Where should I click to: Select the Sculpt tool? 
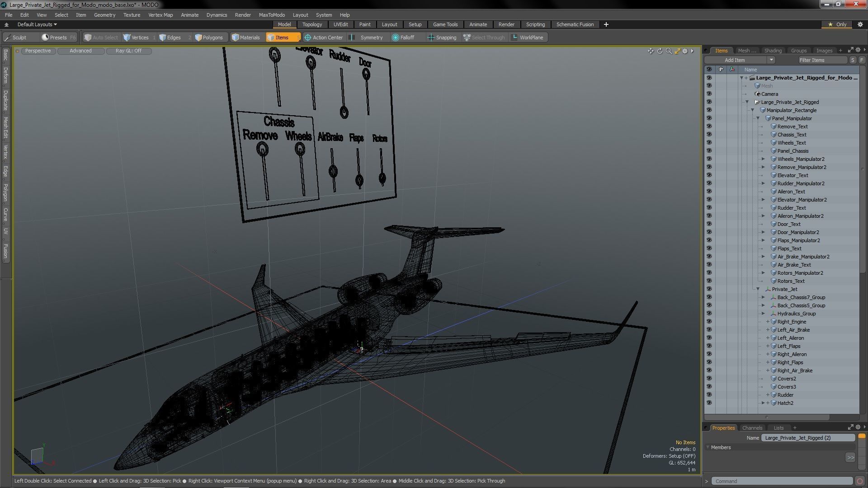[16, 38]
